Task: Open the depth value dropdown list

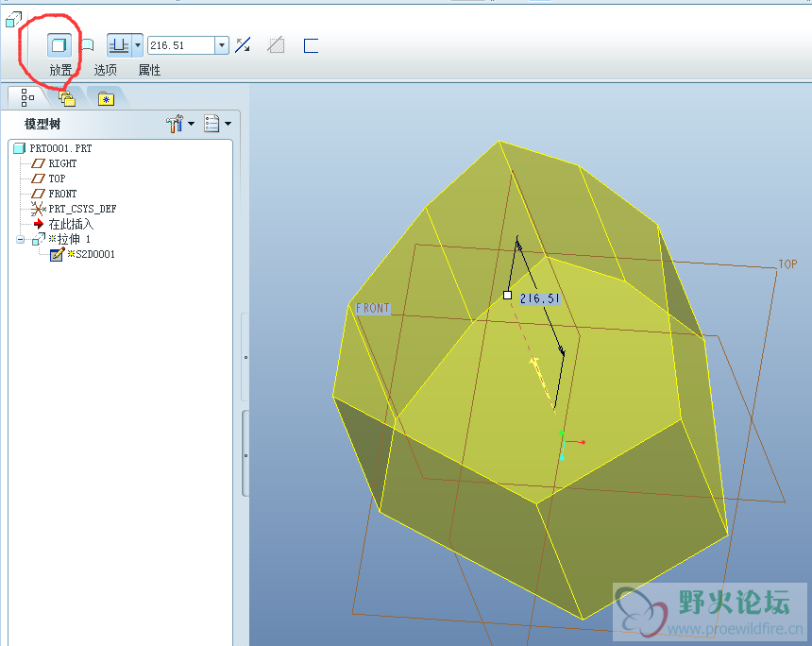Action: [x=222, y=45]
